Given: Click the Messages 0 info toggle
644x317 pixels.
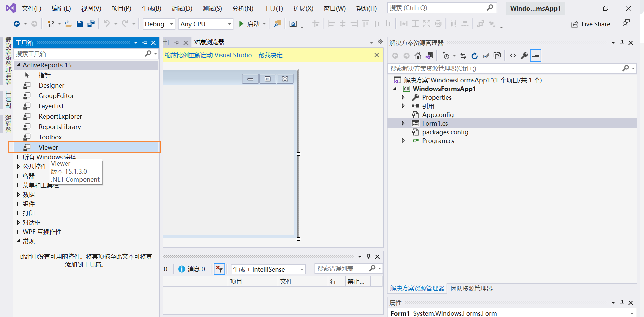Looking at the screenshot, I should click(192, 269).
